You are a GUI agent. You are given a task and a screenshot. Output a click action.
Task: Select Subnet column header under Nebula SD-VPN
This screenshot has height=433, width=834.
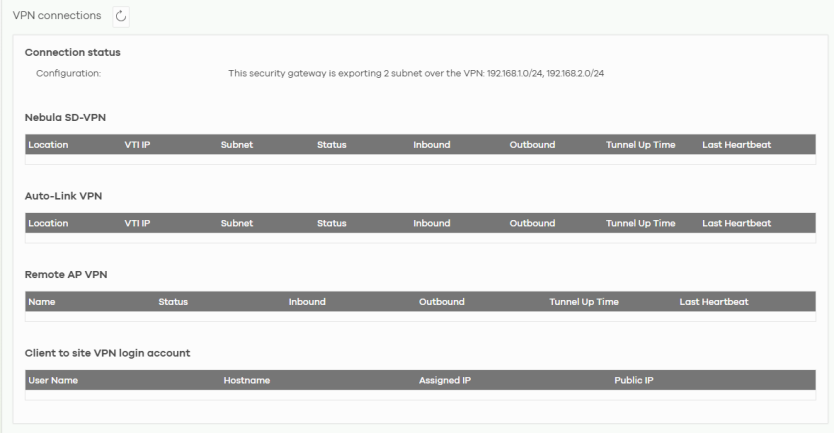tap(237, 145)
